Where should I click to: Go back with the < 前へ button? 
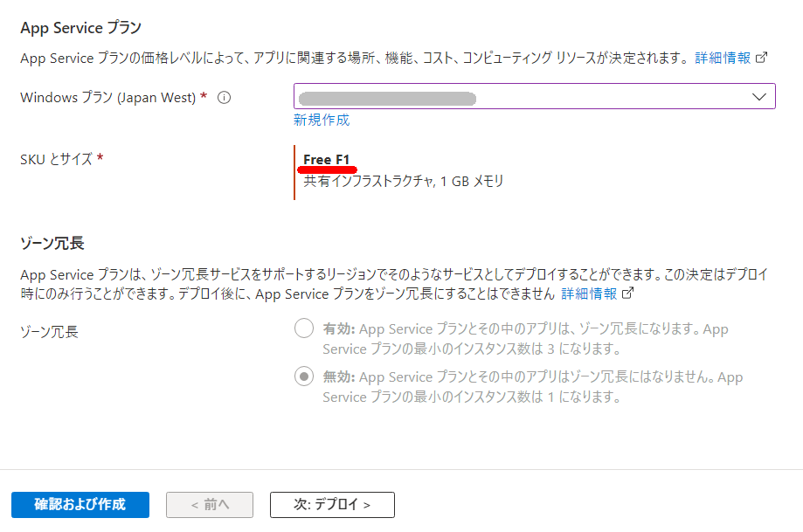[210, 504]
